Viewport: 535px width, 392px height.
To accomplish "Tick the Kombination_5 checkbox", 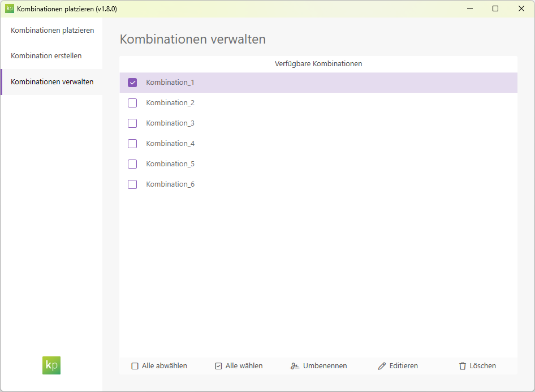I will click(x=132, y=164).
